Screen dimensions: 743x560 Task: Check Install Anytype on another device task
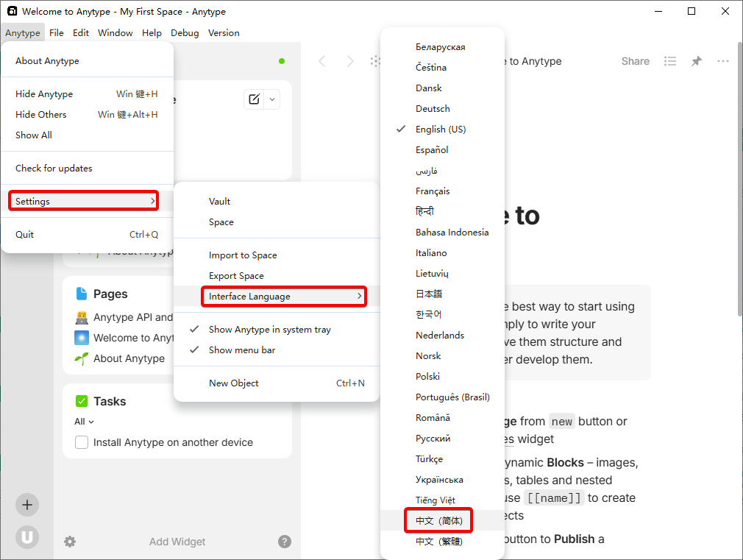click(82, 442)
